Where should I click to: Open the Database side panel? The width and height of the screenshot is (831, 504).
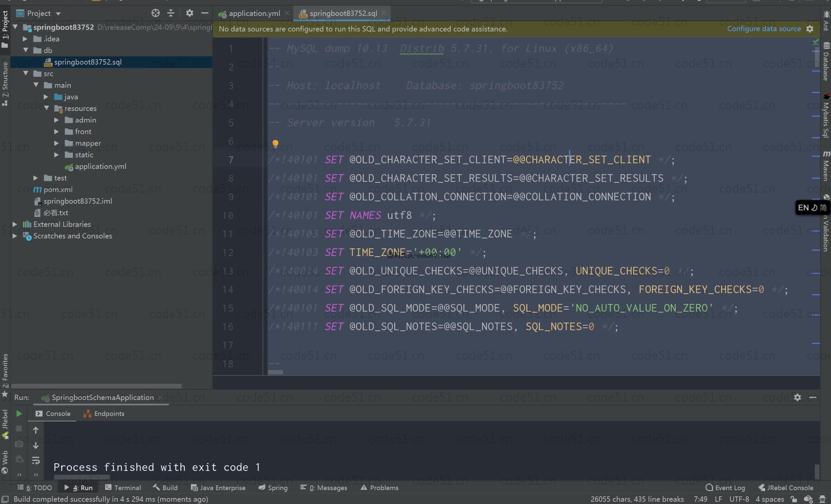(826, 61)
